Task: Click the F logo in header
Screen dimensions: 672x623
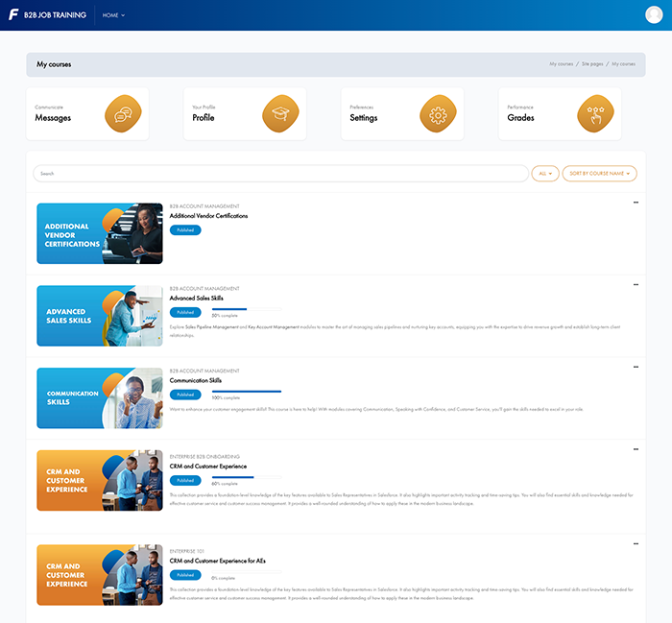Action: [x=13, y=14]
